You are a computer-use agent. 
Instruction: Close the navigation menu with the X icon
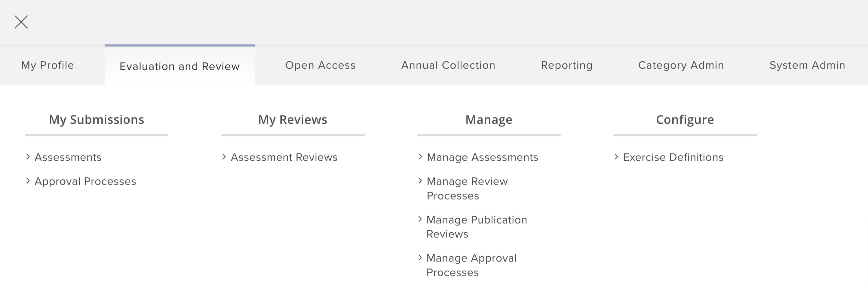click(21, 22)
